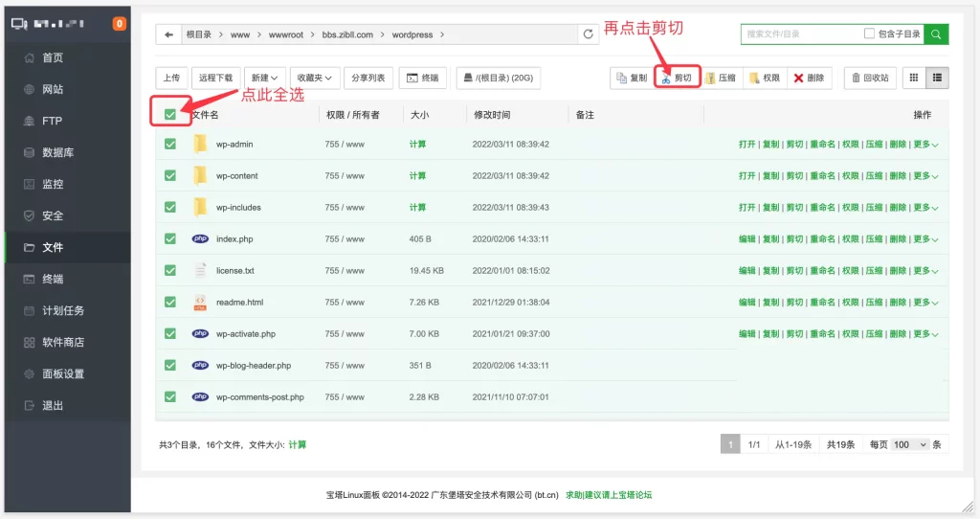
Task: Switch to list view layout
Action: coord(937,78)
